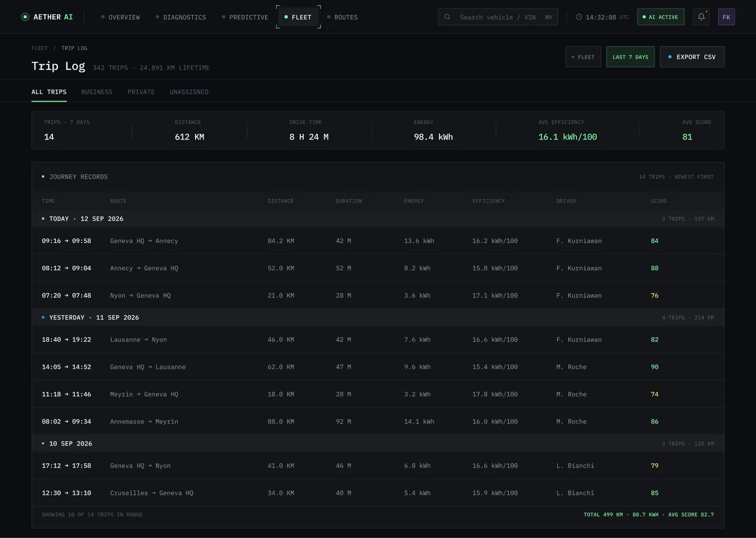The height and width of the screenshot is (538, 756).
Task: Sort by the Driver column header
Action: click(x=566, y=201)
